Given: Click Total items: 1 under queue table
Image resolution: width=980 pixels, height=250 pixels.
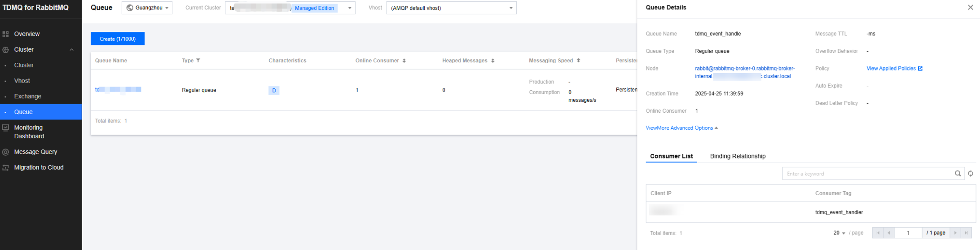Looking at the screenshot, I should pyautogui.click(x=111, y=121).
